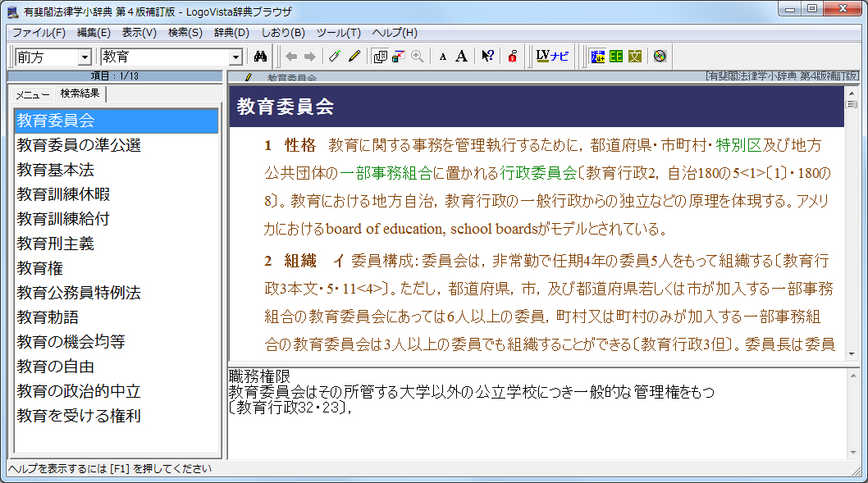Click the article scrollbar down arrow

(851, 354)
